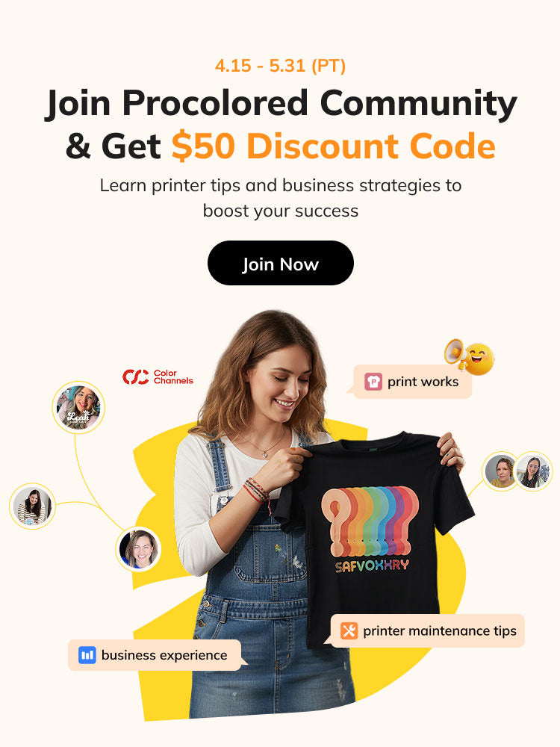Select the avatar of woman in striped shirt
The image size is (560, 747).
[32, 506]
